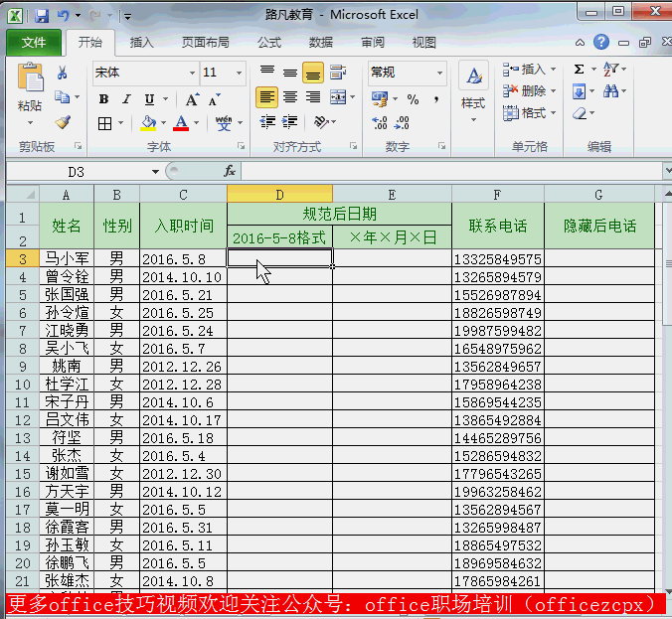Click the yellow fill color bucket
Viewport: 672px width, 619px height.
coord(148,123)
